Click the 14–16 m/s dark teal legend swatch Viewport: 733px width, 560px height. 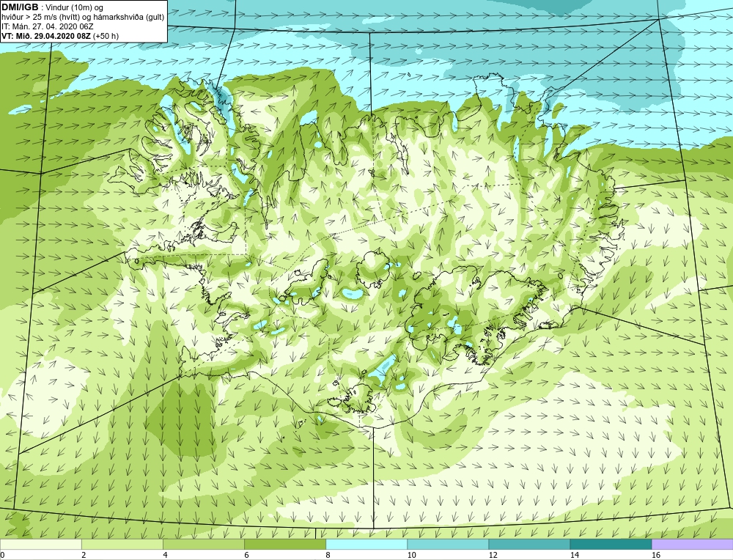coord(611,544)
